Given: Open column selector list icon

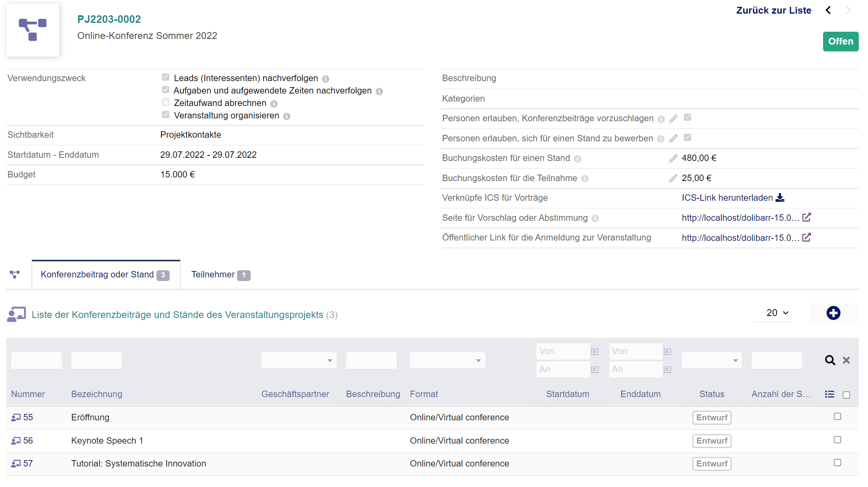Looking at the screenshot, I should pyautogui.click(x=830, y=394).
